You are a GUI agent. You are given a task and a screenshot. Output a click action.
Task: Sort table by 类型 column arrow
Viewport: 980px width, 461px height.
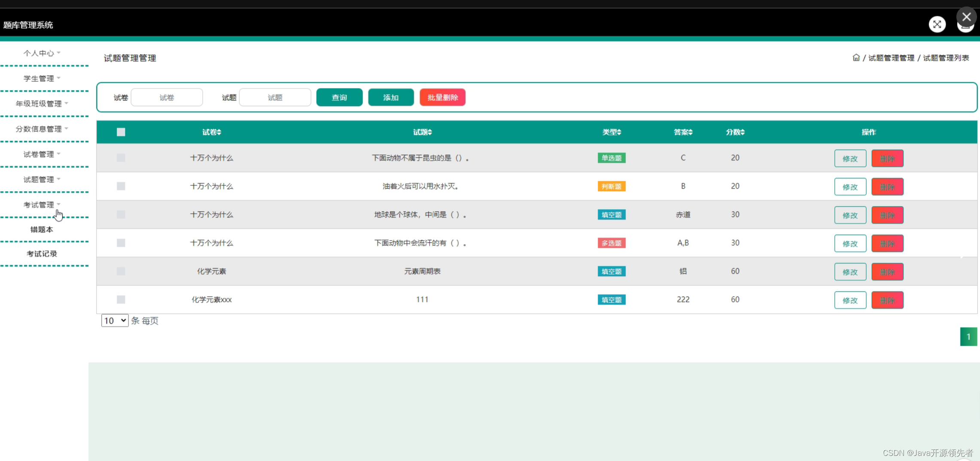point(619,132)
